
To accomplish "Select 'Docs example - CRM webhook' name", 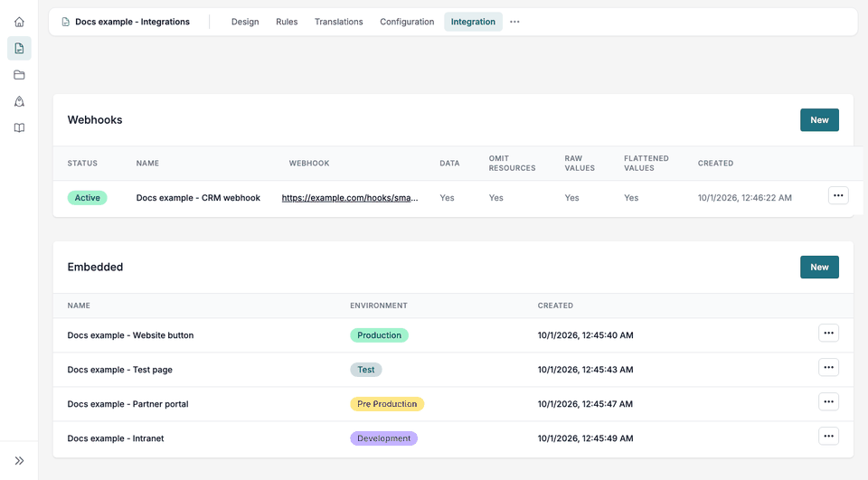I will coord(198,198).
